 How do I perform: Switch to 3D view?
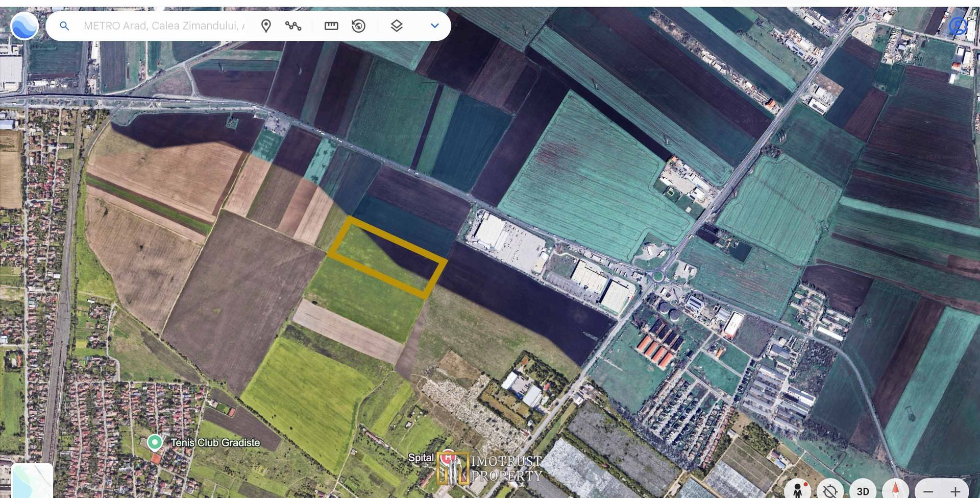(x=863, y=490)
